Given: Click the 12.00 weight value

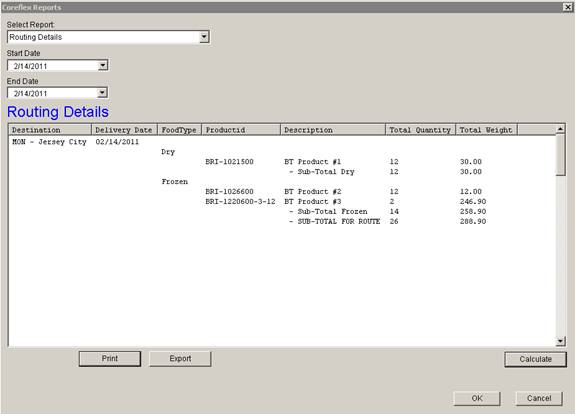Looking at the screenshot, I should click(x=471, y=191).
